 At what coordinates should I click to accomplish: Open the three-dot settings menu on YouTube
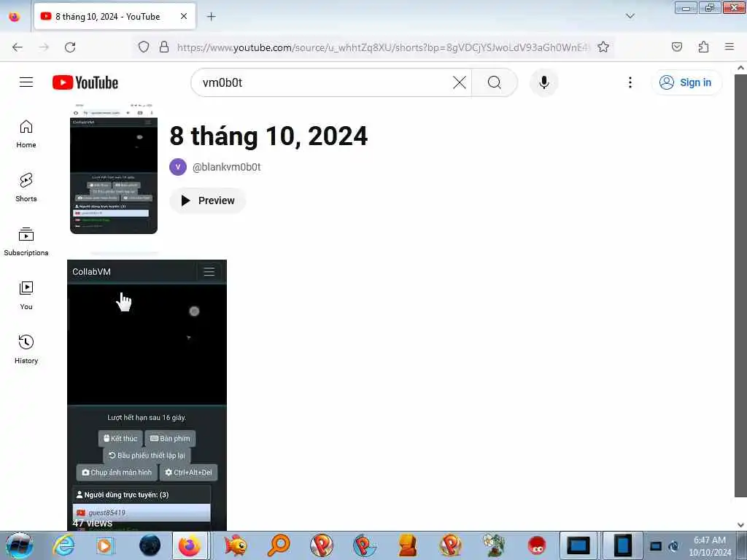pyautogui.click(x=630, y=82)
